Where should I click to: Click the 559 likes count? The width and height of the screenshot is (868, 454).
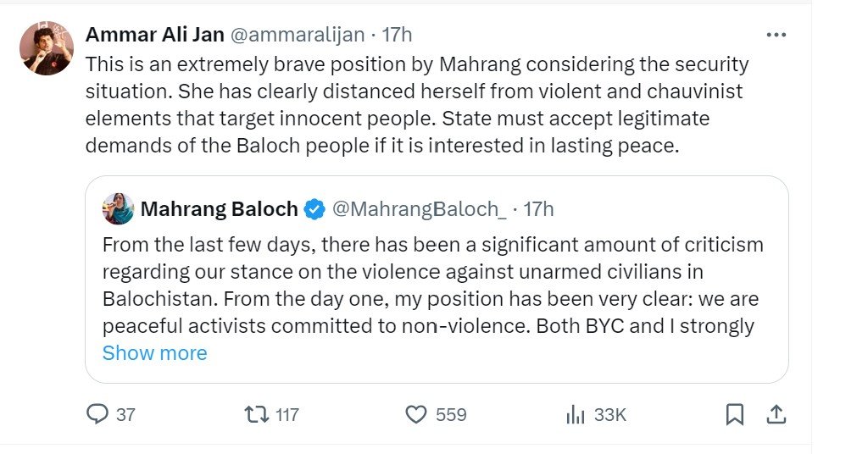click(x=451, y=414)
